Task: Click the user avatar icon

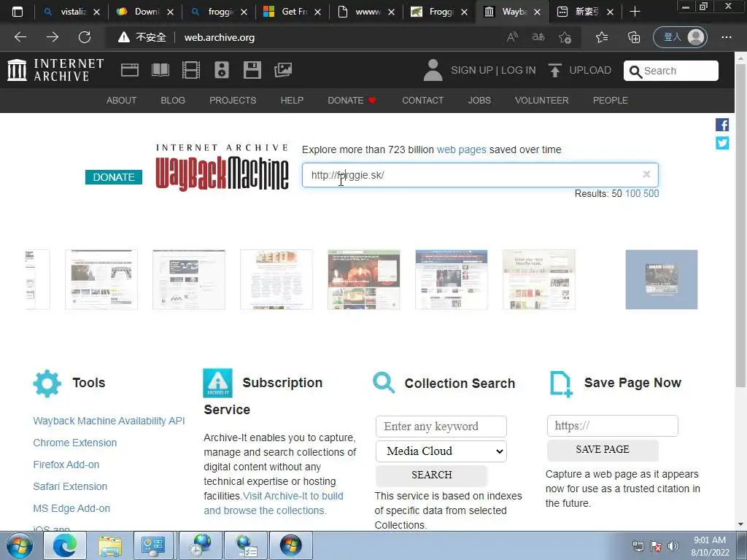Action: [433, 70]
